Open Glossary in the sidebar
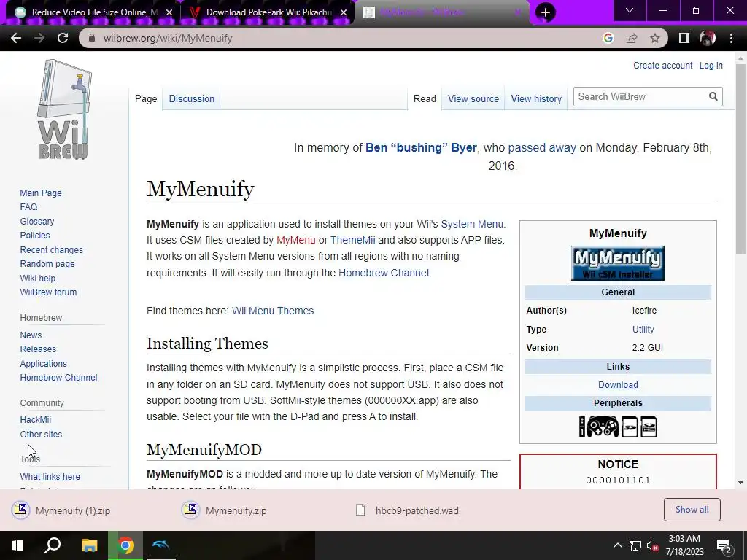Image resolution: width=747 pixels, height=560 pixels. coord(37,222)
